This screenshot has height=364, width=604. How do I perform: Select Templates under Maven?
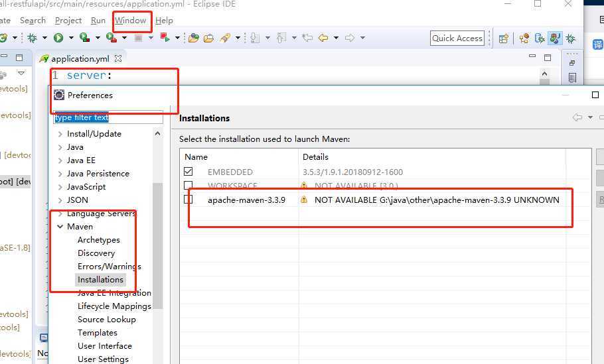click(x=98, y=333)
